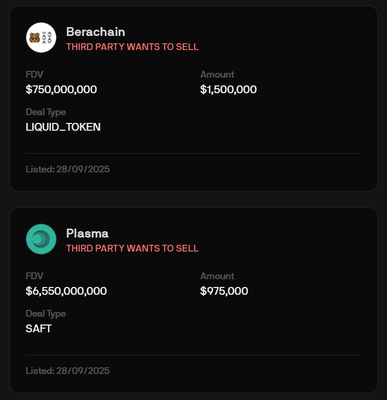This screenshot has height=400, width=387.
Task: Click Berachain's Listed: 28/09/2025 date
Action: 68,169
